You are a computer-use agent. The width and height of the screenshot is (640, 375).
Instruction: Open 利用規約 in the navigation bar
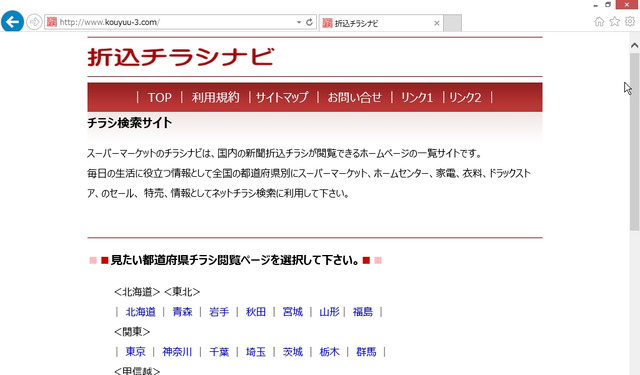[x=216, y=98]
